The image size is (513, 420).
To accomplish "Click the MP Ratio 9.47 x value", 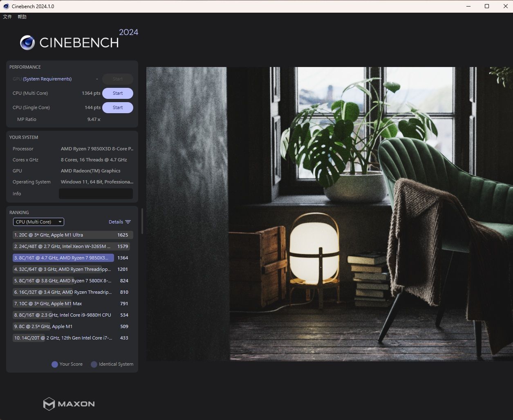I will (94, 119).
